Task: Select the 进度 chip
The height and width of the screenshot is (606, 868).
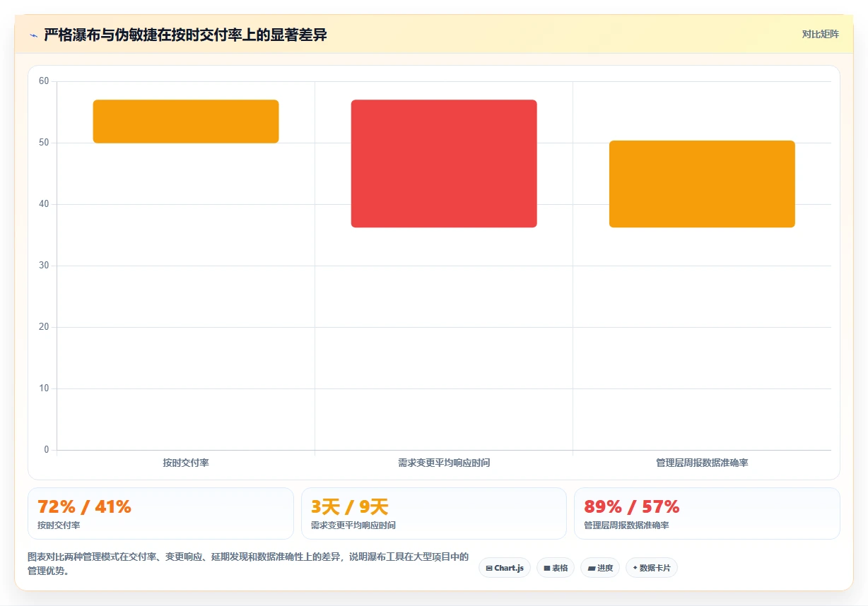Action: click(x=600, y=568)
